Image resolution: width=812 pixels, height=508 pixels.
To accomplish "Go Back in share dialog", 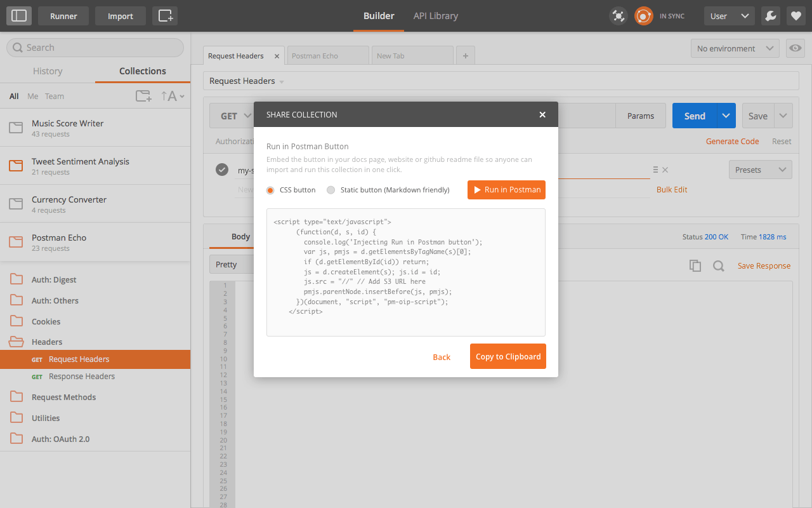I will click(x=442, y=357).
